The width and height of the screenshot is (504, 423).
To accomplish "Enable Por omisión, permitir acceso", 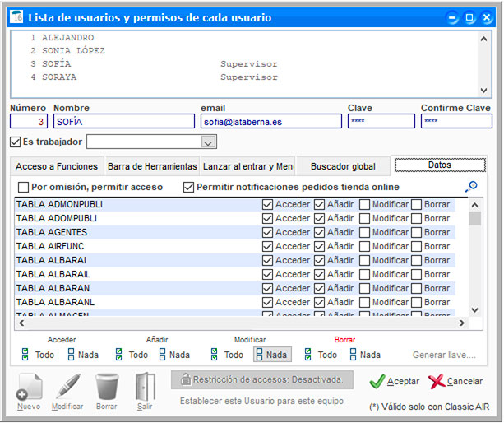I will click(23, 187).
